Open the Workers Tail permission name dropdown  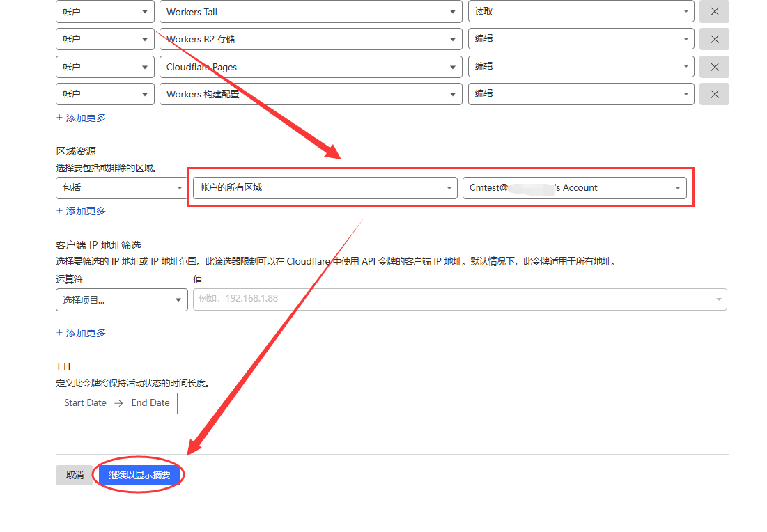311,12
